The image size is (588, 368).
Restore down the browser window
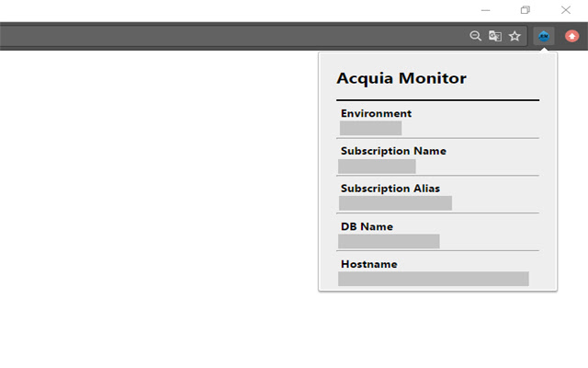point(526,10)
